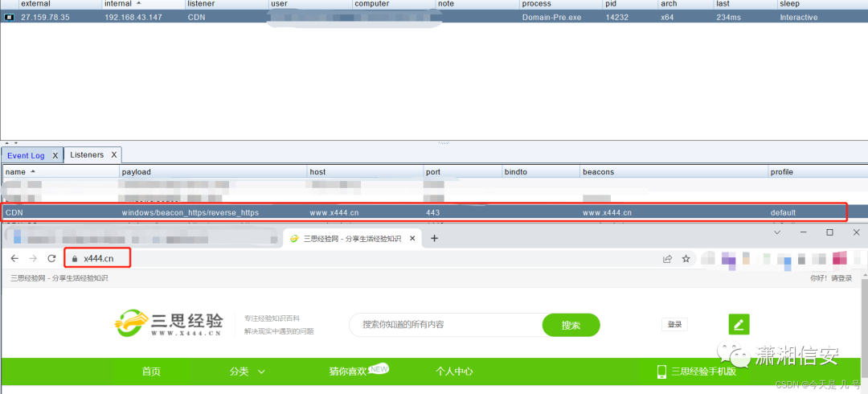The width and height of the screenshot is (868, 394).
Task: Click windows/beacon_https/reverse_https payload cell
Action: point(190,212)
